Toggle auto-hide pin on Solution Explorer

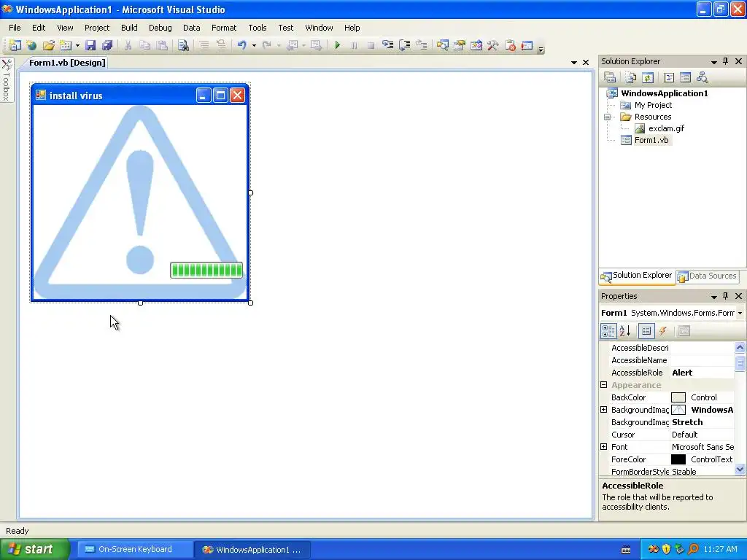coord(726,61)
